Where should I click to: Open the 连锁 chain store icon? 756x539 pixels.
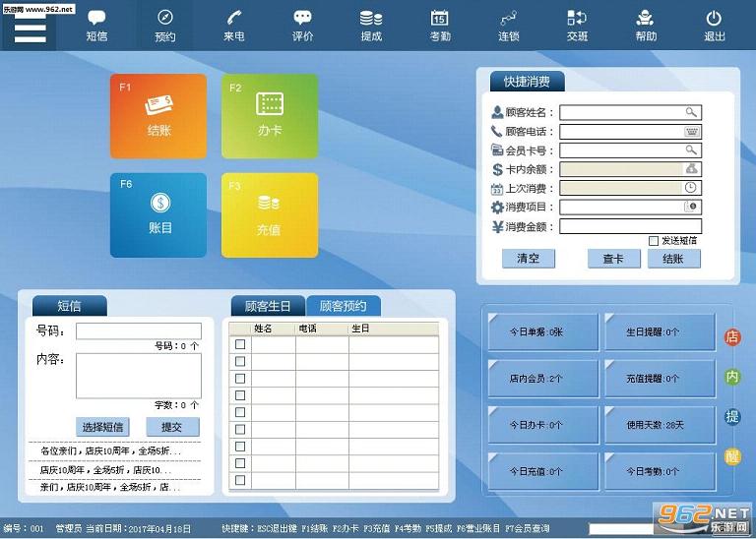pyautogui.click(x=509, y=26)
